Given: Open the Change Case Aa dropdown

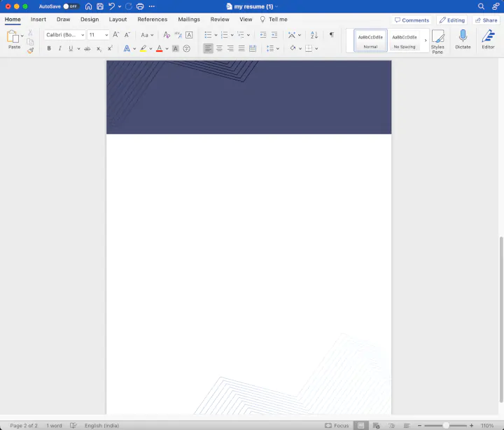Looking at the screenshot, I should [x=147, y=35].
